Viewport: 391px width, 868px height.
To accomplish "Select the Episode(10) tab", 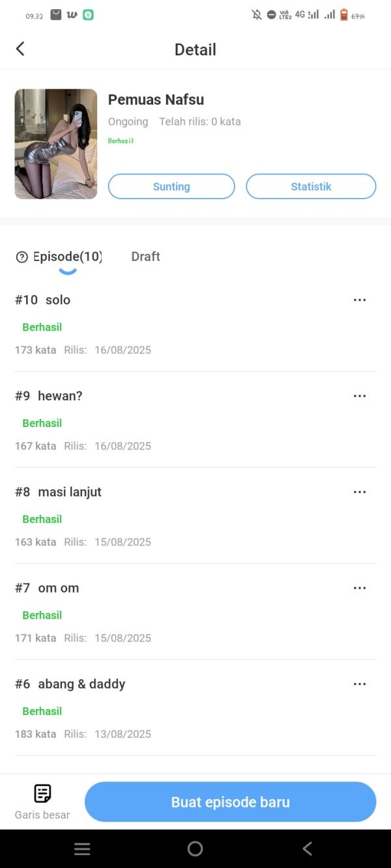I will (68, 257).
